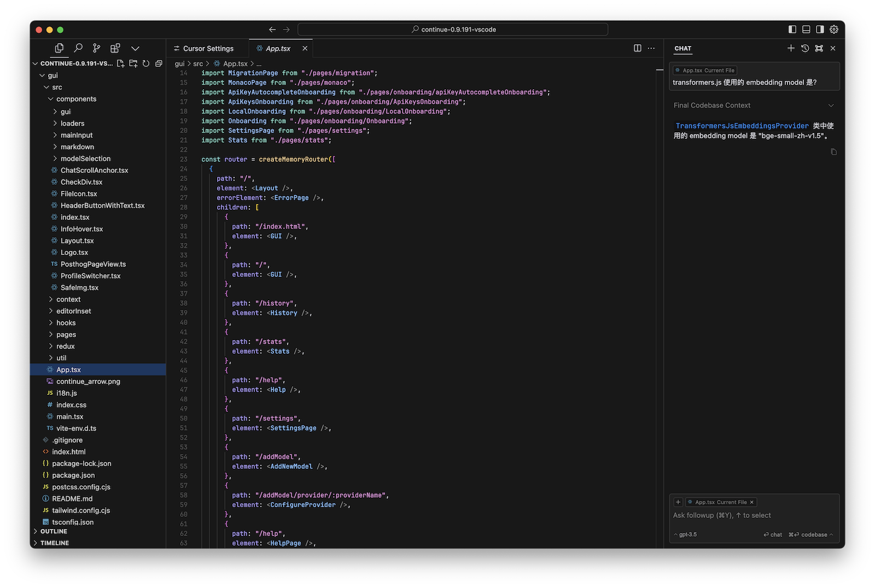Refresh the file explorer
875x588 pixels.
tap(146, 63)
